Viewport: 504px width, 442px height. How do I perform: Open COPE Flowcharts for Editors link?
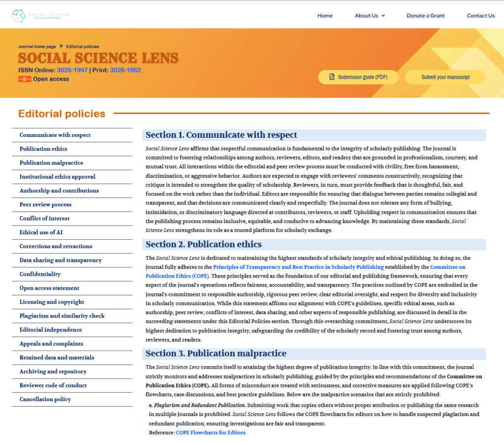(211, 433)
